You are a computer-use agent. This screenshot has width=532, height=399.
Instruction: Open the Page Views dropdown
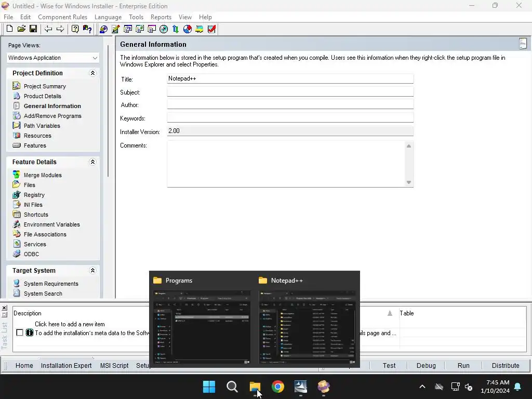tap(52, 58)
